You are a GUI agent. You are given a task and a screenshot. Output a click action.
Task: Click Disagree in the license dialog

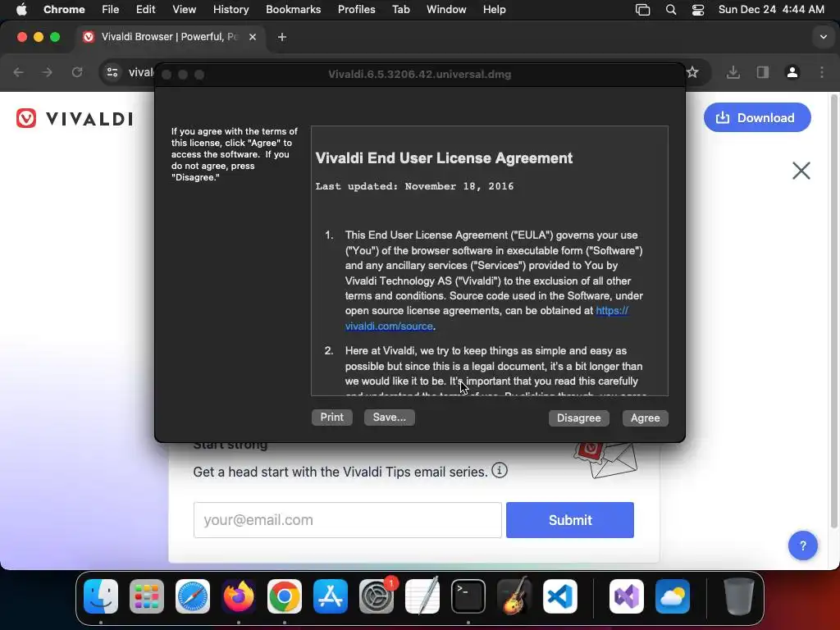point(578,418)
